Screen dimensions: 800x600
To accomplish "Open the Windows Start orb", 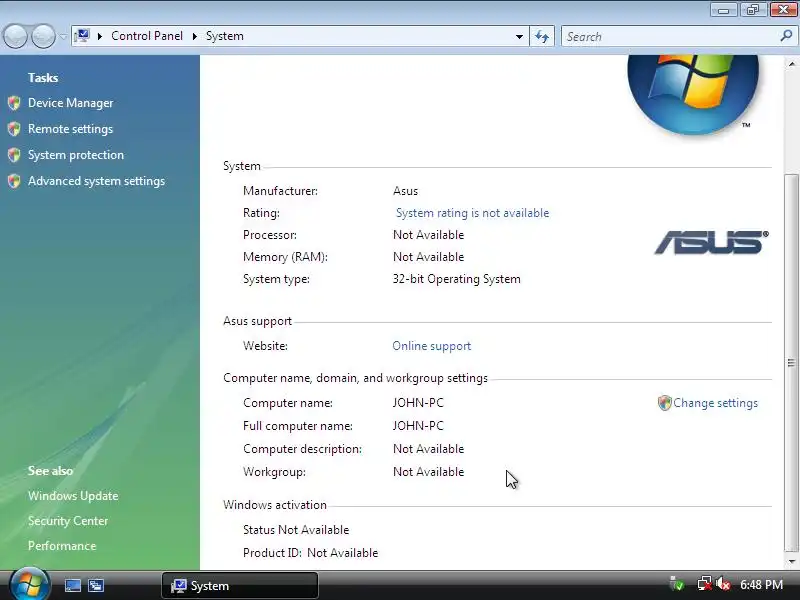I will [x=30, y=585].
